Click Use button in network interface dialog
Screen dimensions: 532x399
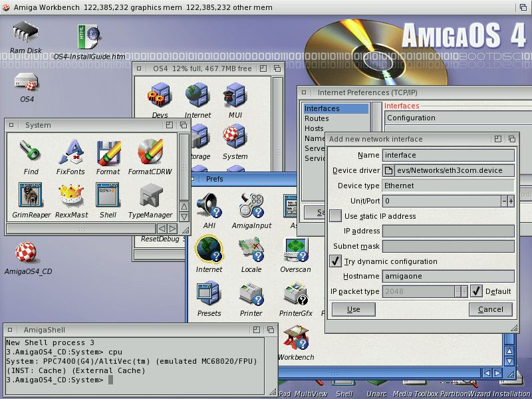point(354,309)
